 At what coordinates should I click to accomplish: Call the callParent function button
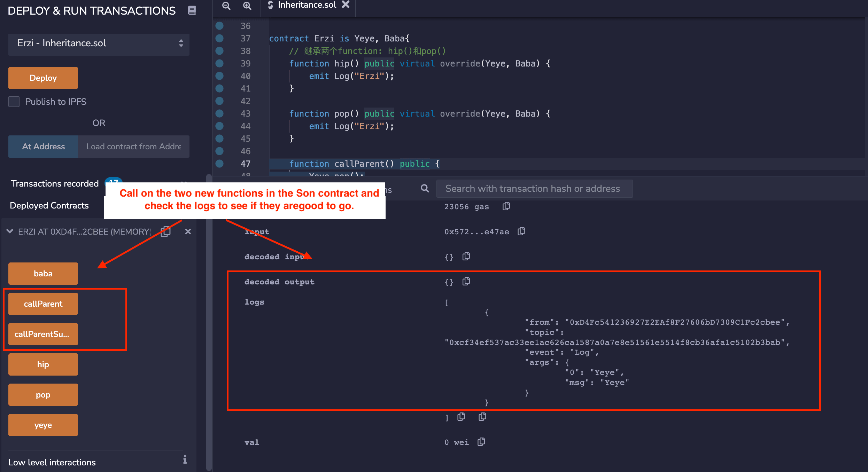(43, 304)
